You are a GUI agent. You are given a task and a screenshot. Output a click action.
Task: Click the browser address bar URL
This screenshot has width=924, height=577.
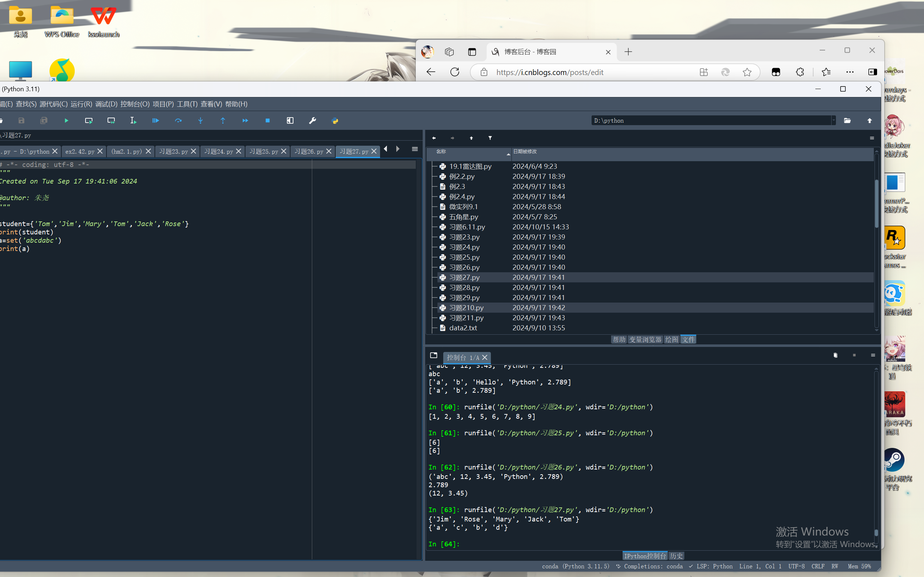(550, 72)
